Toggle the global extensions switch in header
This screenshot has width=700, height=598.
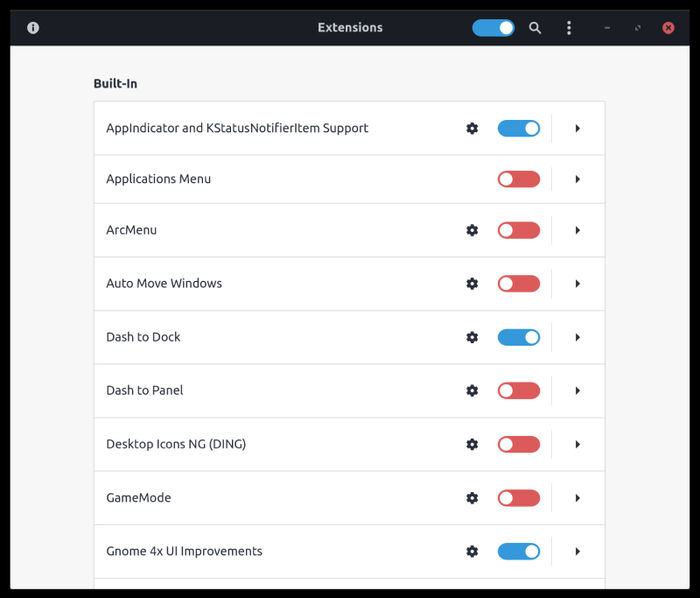[x=493, y=28]
